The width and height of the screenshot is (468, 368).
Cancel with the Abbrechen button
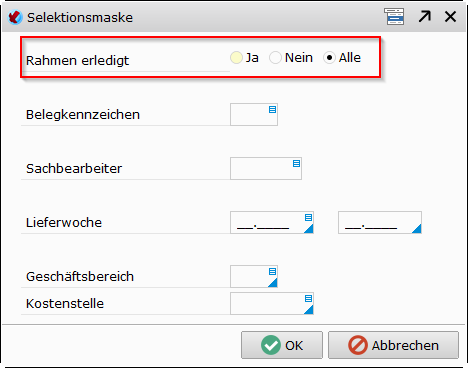tap(393, 345)
